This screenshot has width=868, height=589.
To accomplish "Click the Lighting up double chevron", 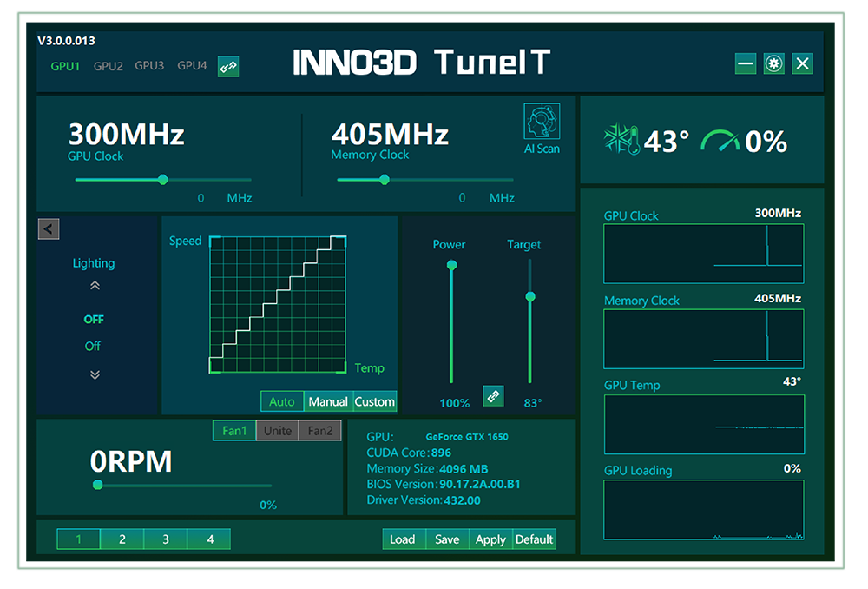I will (x=95, y=286).
